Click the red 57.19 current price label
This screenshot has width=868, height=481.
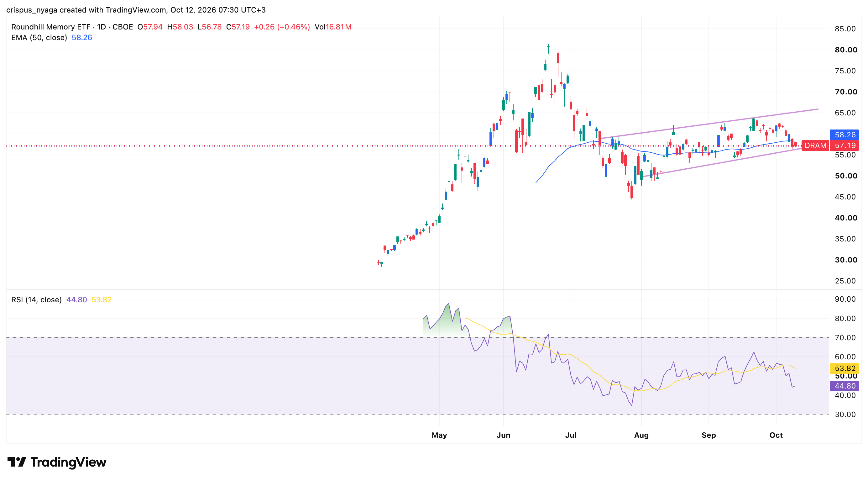[845, 145]
